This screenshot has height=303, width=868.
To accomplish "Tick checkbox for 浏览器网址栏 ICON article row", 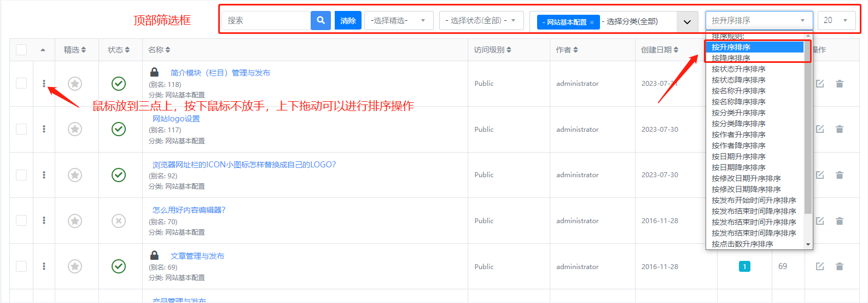I will pyautogui.click(x=21, y=174).
